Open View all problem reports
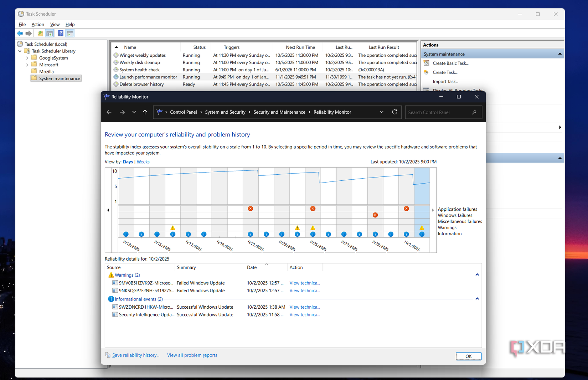Viewport: 588px width, 380px height. point(192,355)
